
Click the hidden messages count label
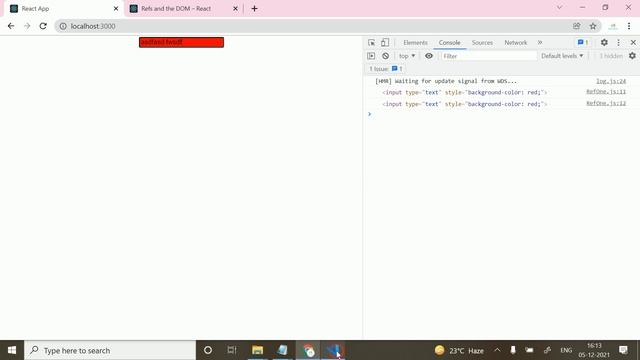611,56
